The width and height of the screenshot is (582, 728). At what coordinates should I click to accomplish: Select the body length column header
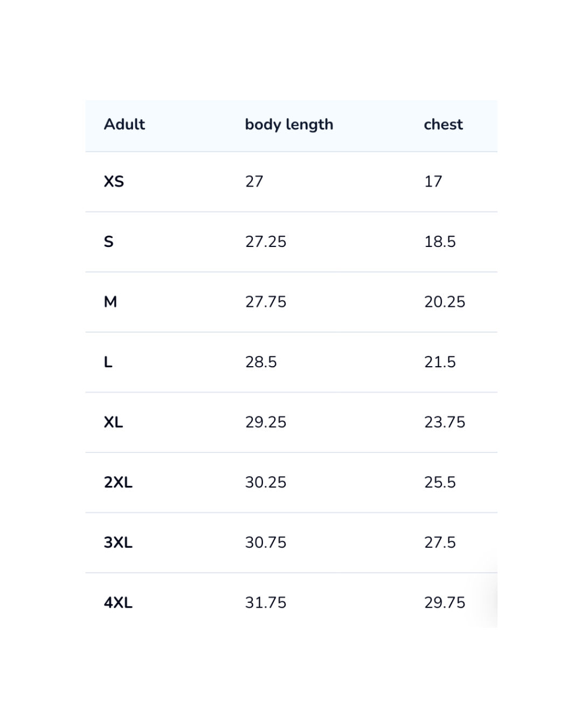pyautogui.click(x=289, y=125)
